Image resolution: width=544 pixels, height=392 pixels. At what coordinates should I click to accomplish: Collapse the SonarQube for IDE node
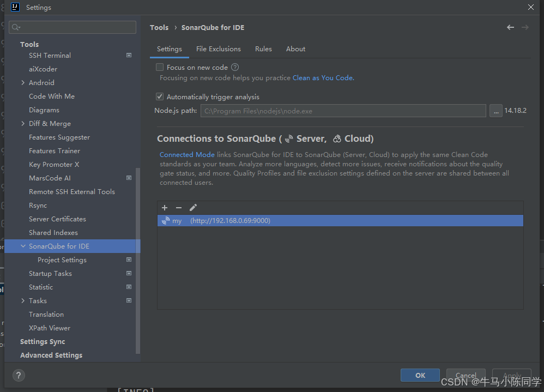[23, 246]
